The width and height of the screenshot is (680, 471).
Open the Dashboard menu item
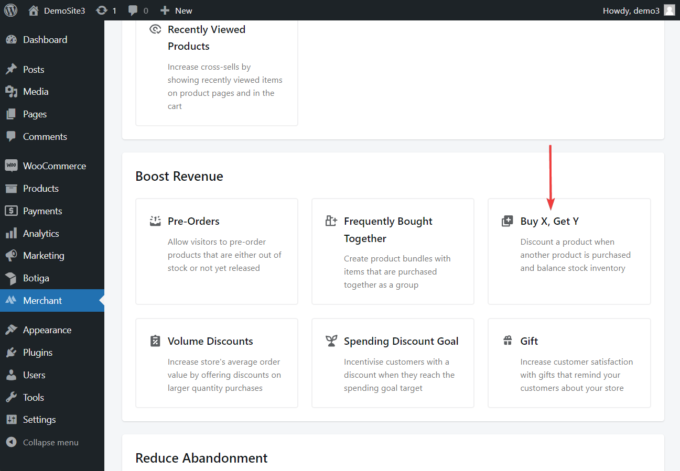tap(52, 39)
